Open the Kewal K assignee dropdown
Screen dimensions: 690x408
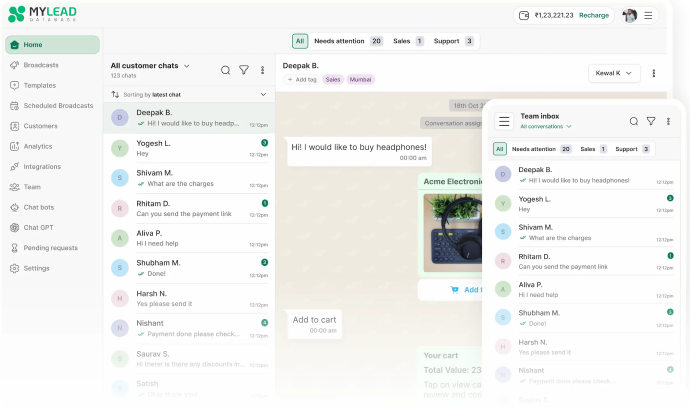pyautogui.click(x=614, y=73)
